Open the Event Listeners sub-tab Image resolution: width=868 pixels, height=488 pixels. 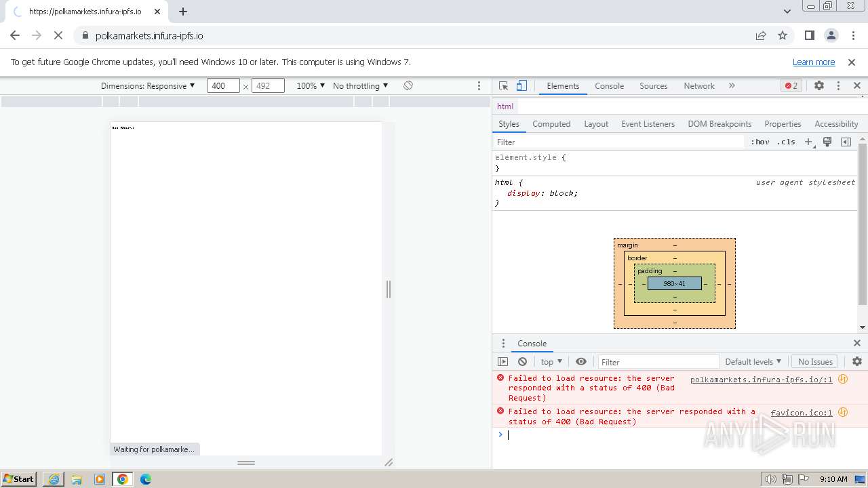(x=648, y=124)
